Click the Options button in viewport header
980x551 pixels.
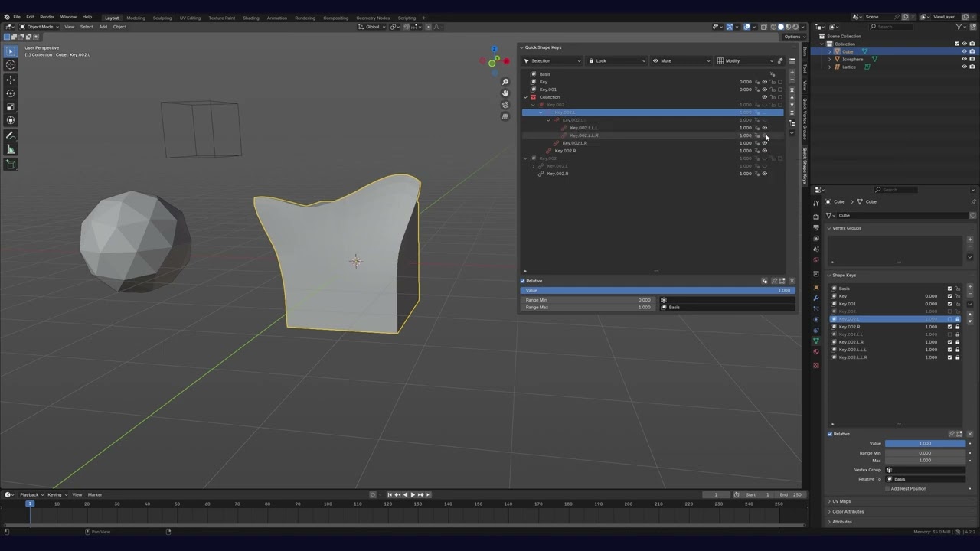792,37
